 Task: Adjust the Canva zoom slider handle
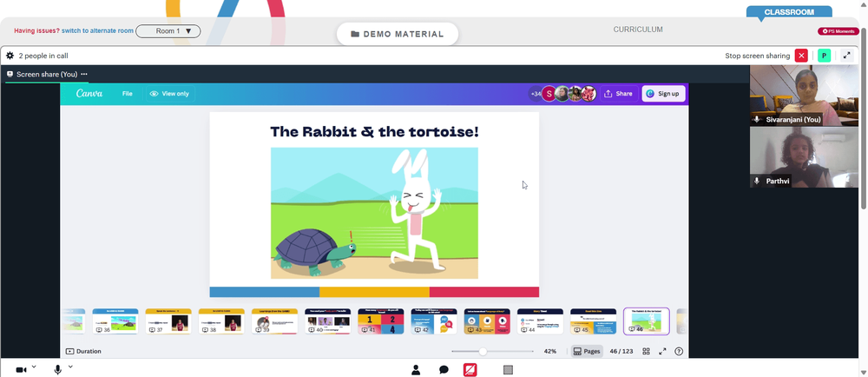coord(483,352)
